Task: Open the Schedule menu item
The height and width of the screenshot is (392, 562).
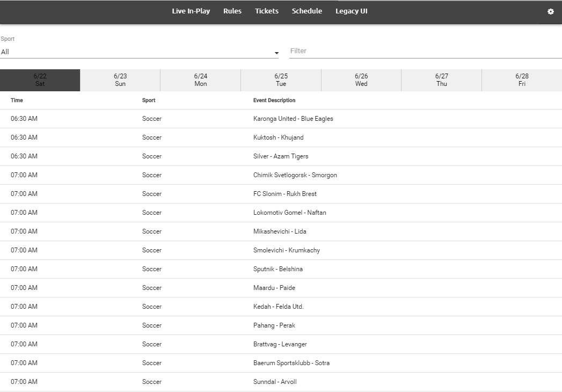Action: tap(307, 11)
